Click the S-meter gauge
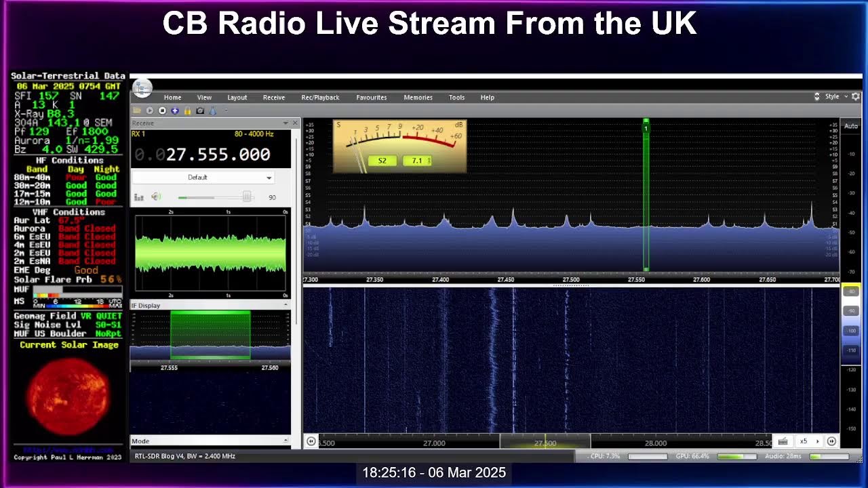 [x=400, y=146]
